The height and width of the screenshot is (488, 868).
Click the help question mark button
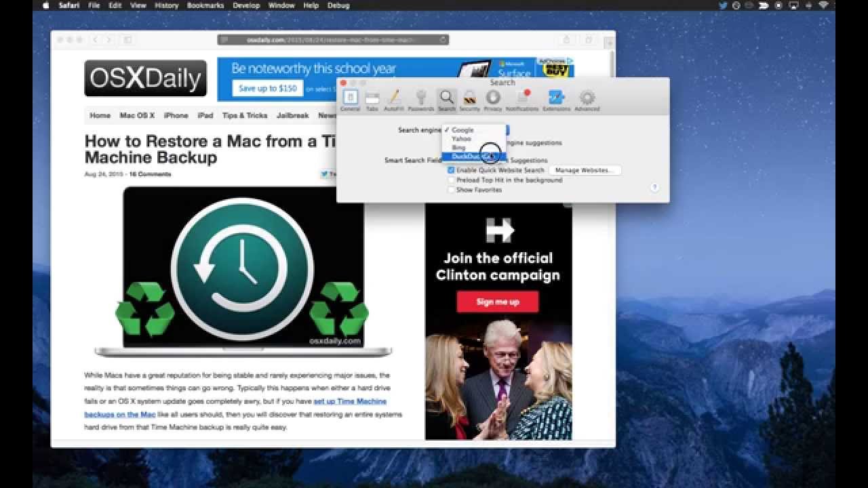tap(654, 188)
